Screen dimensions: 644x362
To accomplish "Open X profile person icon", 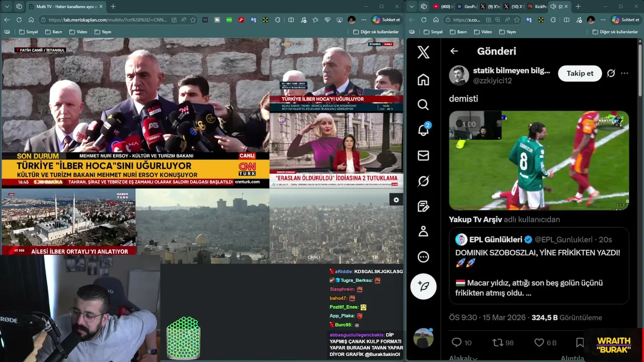I will (423, 231).
